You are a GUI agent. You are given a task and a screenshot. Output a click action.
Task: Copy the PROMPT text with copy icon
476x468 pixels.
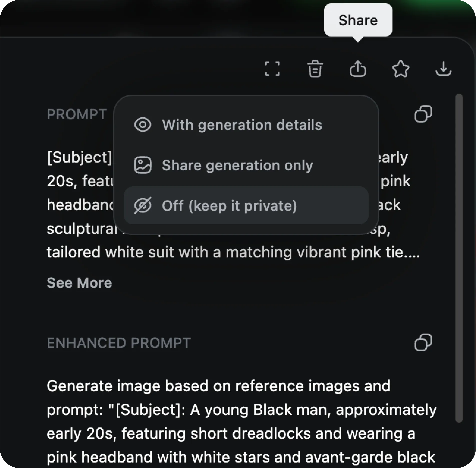point(423,114)
